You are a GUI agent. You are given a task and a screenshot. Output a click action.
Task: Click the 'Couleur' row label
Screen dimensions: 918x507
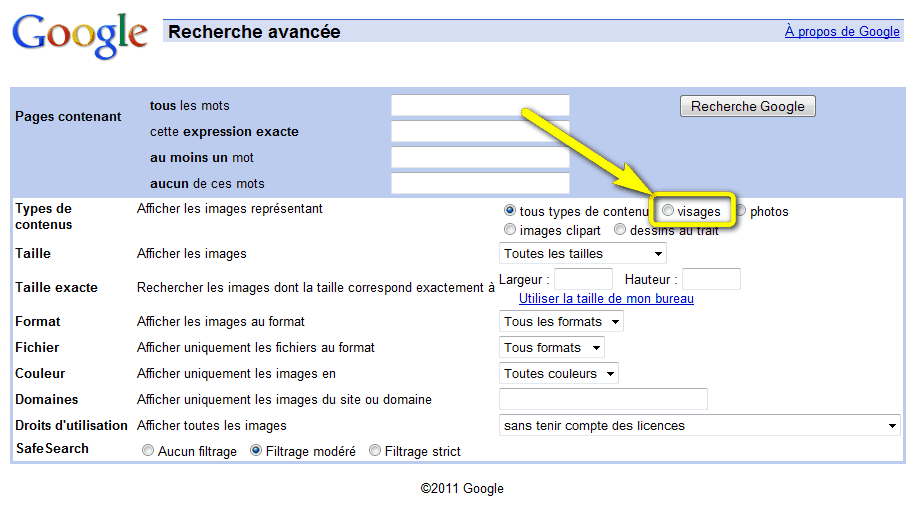click(x=40, y=374)
